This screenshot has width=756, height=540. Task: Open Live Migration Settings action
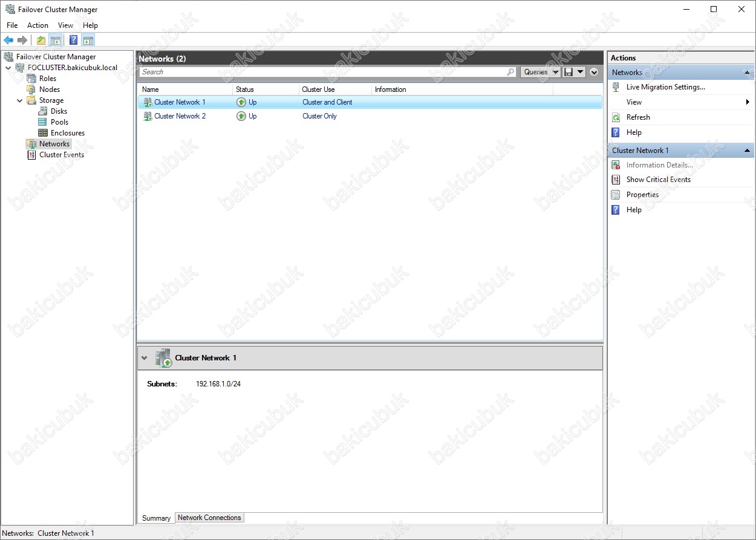pyautogui.click(x=665, y=87)
